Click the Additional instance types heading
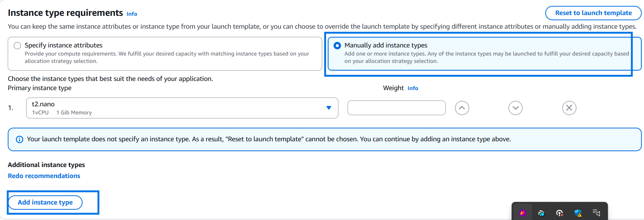644x220 pixels. (46, 165)
